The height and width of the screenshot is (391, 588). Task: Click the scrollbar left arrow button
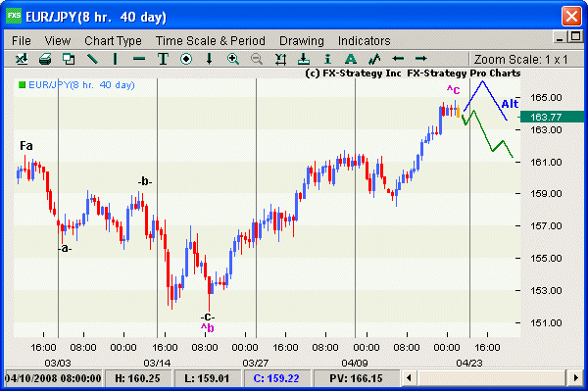pos(409,378)
